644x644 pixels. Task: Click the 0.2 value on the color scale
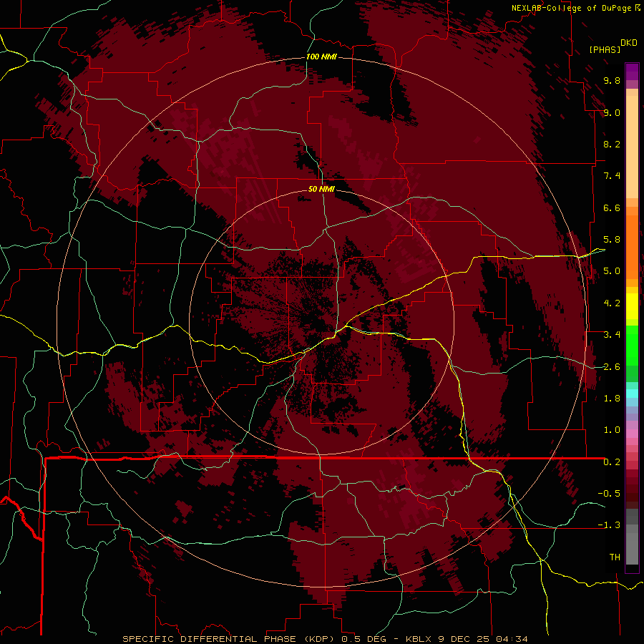click(612, 462)
